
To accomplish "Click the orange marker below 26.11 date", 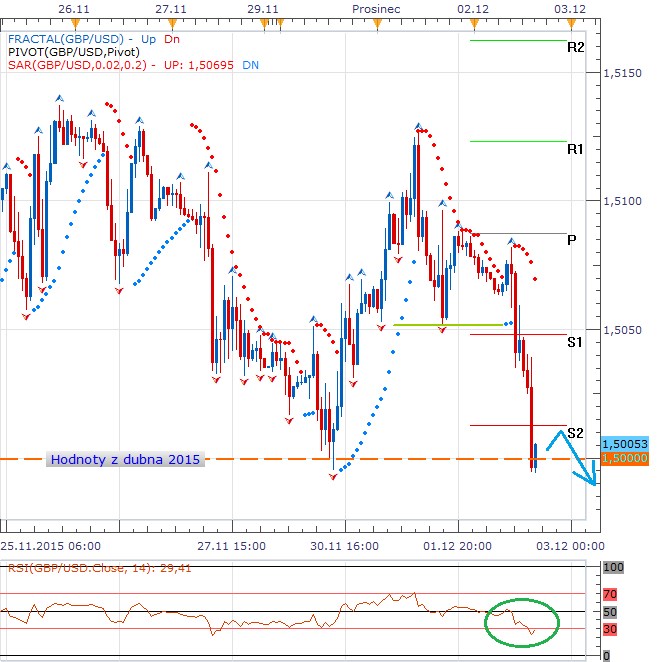I will (x=69, y=21).
